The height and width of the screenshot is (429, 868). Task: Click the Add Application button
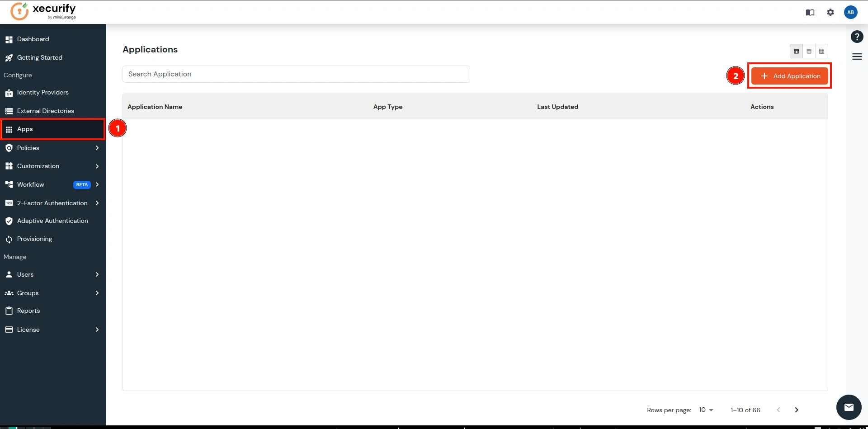790,76
